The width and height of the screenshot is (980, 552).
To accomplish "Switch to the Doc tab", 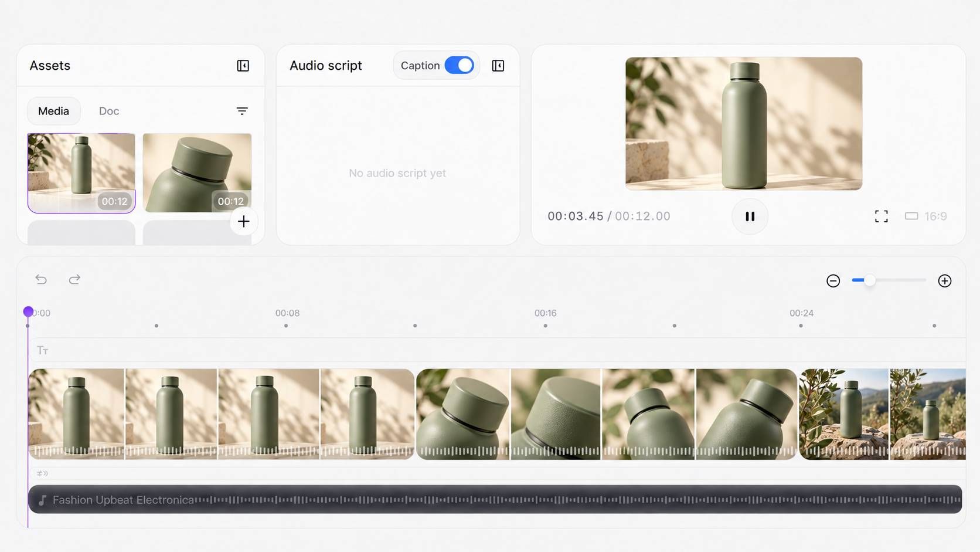I will [x=109, y=111].
